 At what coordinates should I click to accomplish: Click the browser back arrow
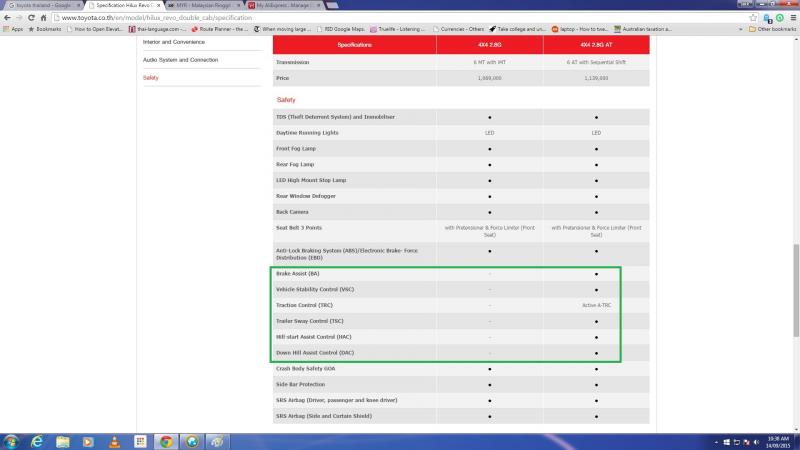click(x=7, y=18)
